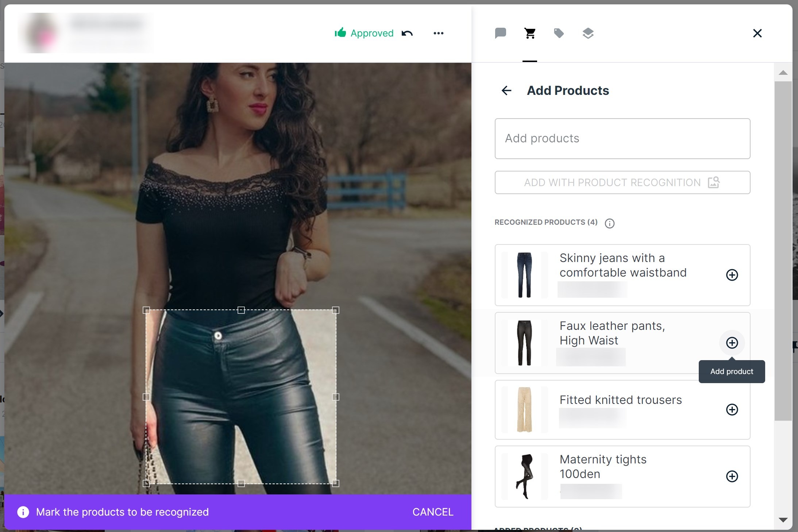
Task: Click the undo approval arrow icon
Action: click(407, 33)
